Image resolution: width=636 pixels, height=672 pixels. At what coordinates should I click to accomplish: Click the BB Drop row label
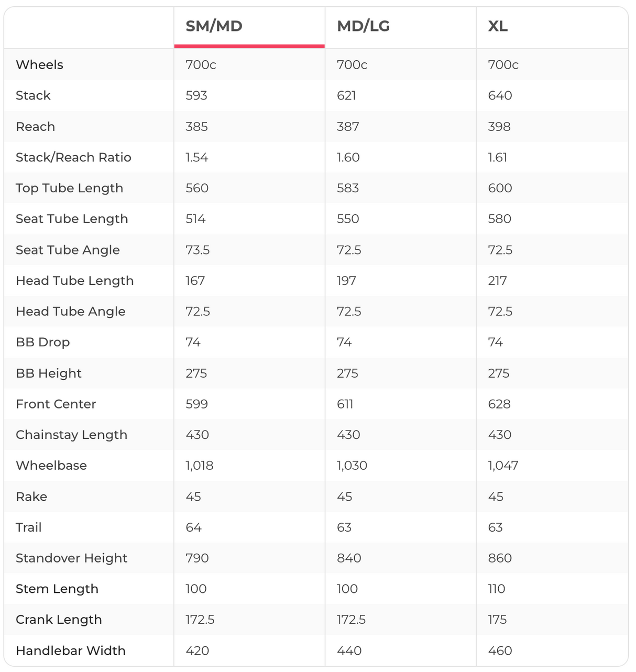[x=42, y=343]
